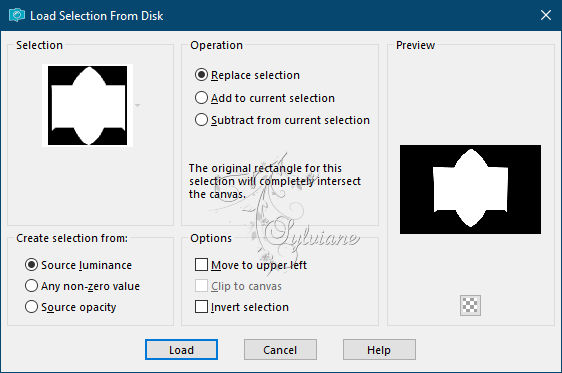Toggle the transparency checkerboard preview icon
Screen dimensions: 562x373
tap(470, 305)
